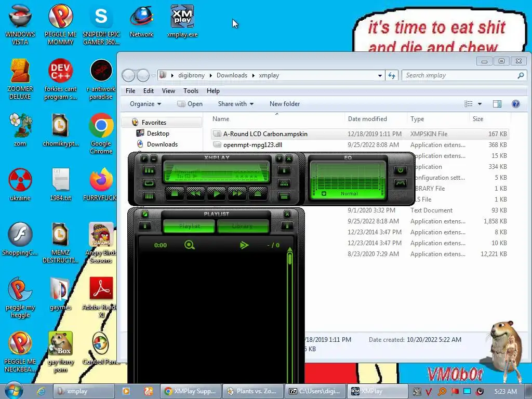Click the eject/open file button in XMPlay

coord(258,194)
